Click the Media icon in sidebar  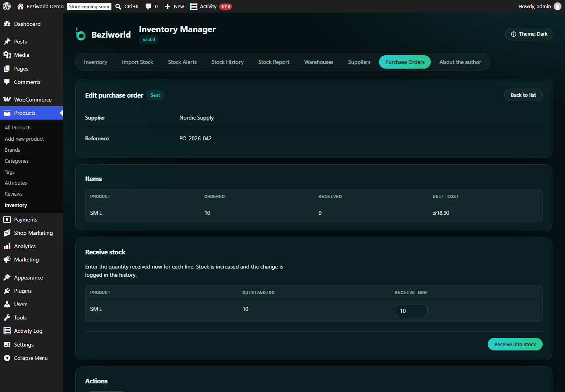pos(7,55)
